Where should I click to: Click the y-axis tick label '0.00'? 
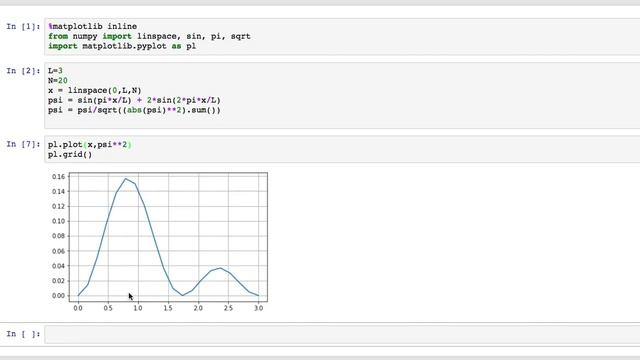coord(58,296)
